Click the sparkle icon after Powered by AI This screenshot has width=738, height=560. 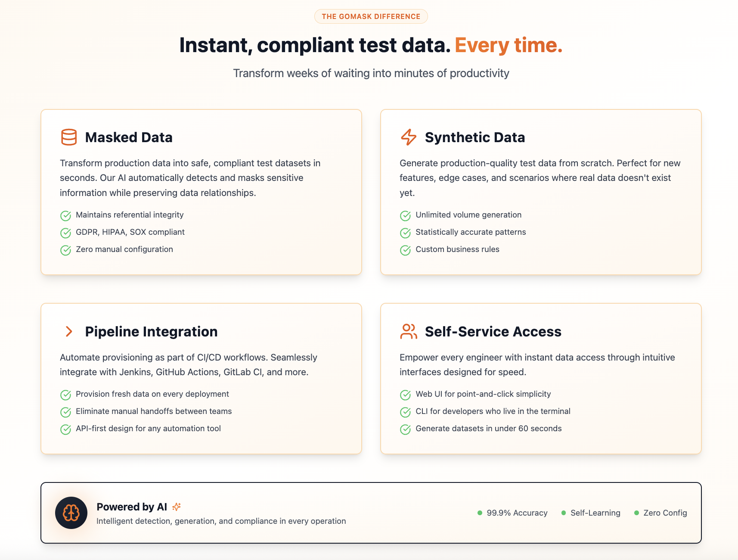click(x=176, y=507)
